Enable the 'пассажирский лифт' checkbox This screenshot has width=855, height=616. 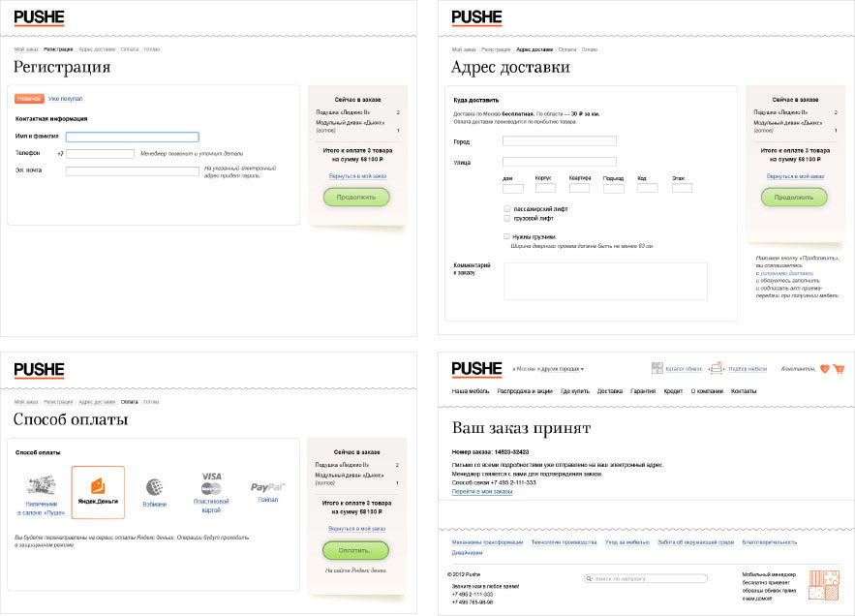(506, 208)
